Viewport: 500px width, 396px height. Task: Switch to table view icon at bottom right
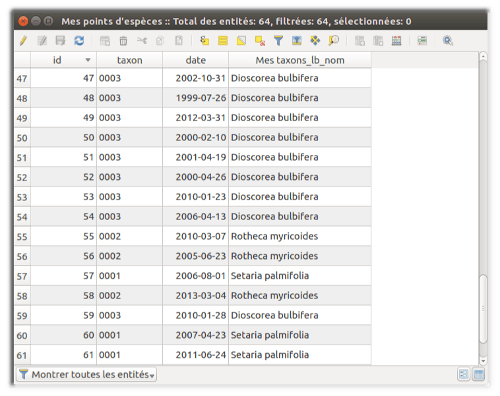point(479,374)
